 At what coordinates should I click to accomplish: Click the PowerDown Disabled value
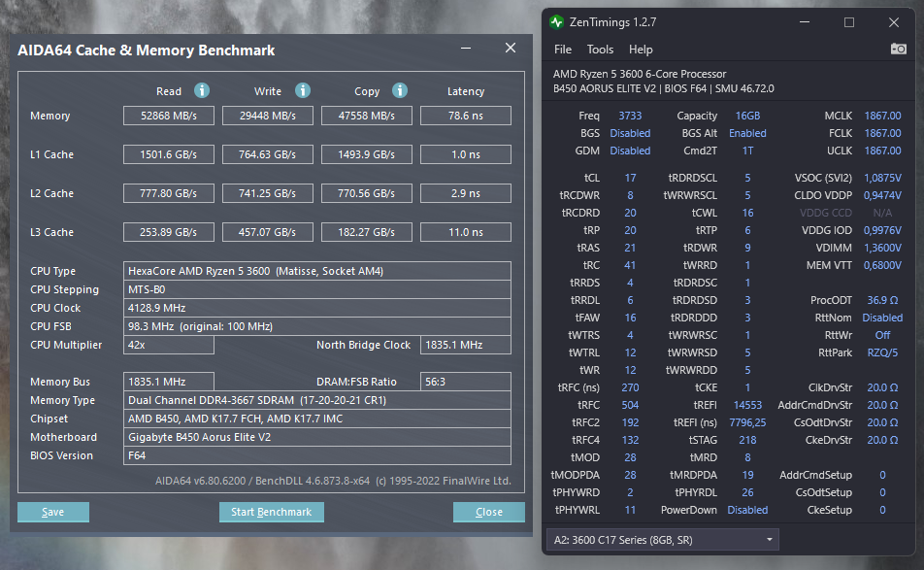point(747,510)
